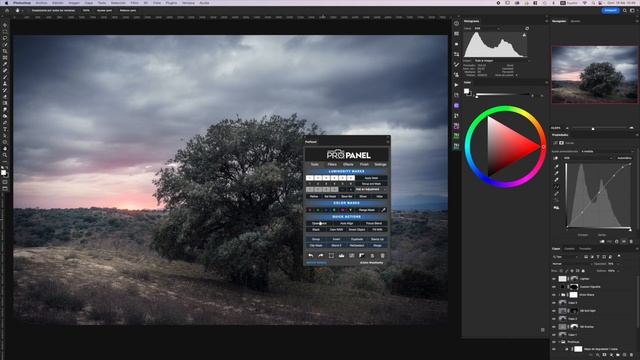640x360 pixels.
Task: Open the RGB channel dropdown in Curves
Action: pos(588,158)
